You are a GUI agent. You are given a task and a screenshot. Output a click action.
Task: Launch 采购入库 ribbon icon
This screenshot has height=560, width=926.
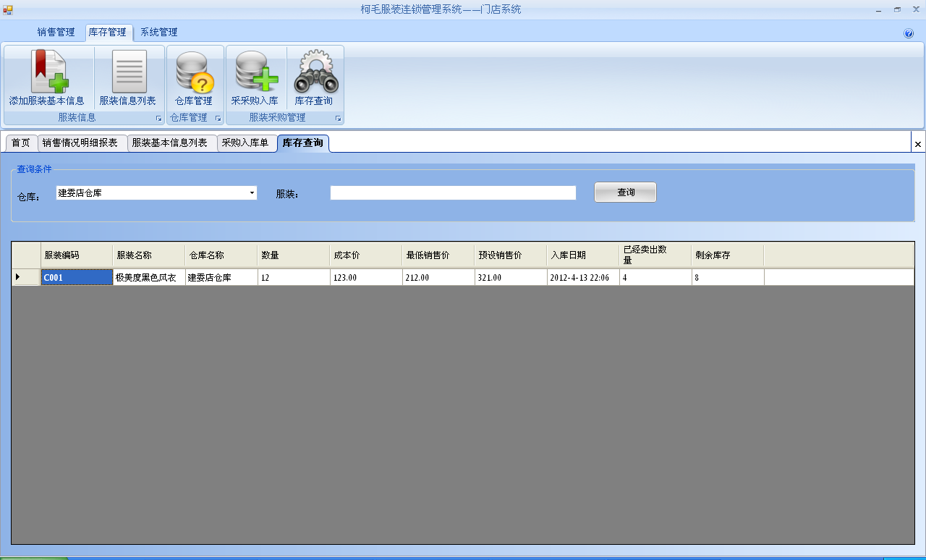tap(255, 78)
